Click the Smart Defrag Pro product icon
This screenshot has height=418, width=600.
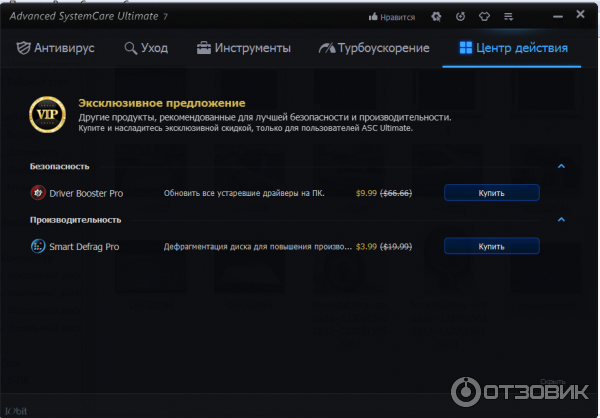click(38, 246)
